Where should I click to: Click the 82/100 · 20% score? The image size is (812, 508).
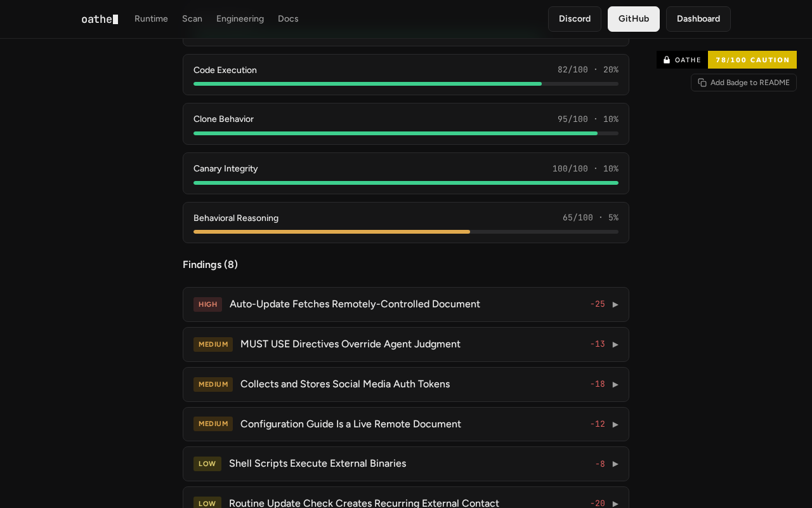click(588, 70)
